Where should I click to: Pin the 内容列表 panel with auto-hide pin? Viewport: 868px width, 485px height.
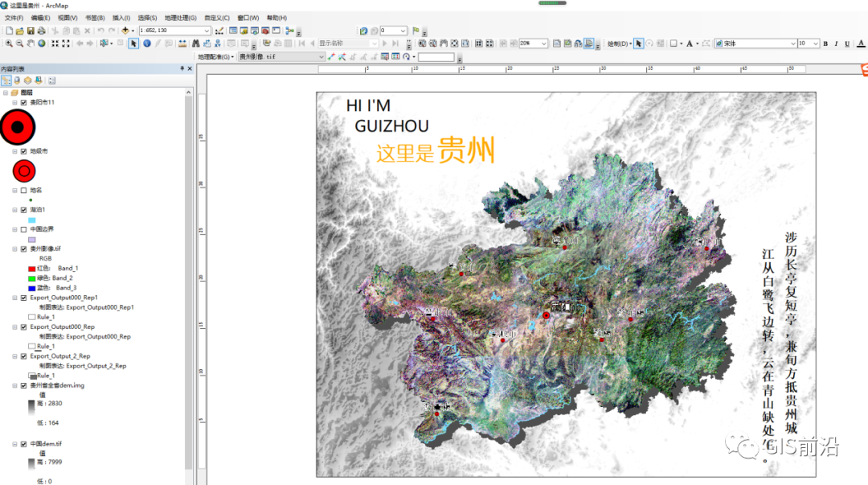point(182,68)
